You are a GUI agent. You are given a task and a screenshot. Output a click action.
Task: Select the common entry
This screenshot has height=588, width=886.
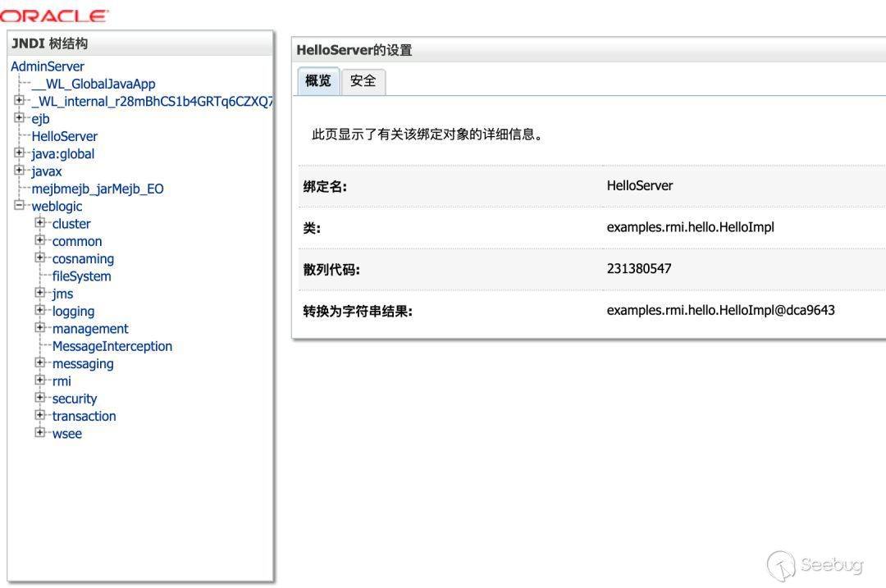(x=77, y=242)
